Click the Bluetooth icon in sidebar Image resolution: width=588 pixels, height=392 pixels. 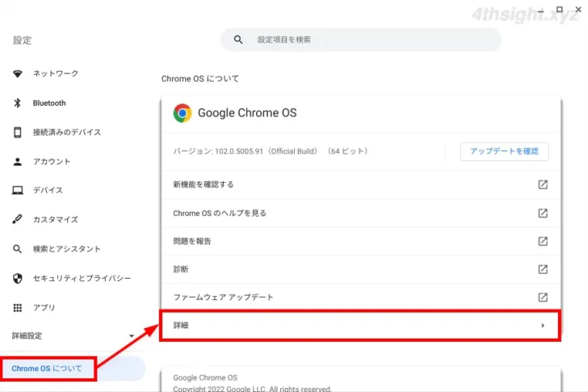tap(17, 103)
